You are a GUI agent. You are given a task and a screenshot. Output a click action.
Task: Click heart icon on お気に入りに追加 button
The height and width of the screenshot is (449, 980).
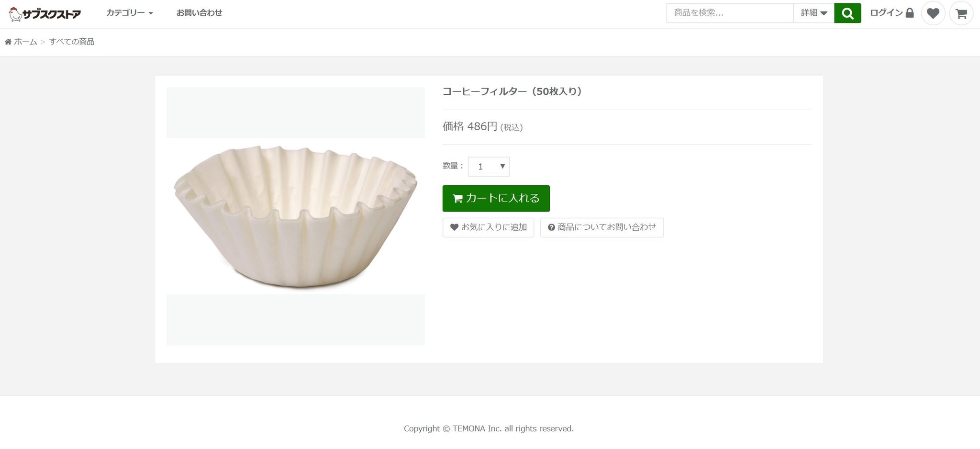(454, 227)
